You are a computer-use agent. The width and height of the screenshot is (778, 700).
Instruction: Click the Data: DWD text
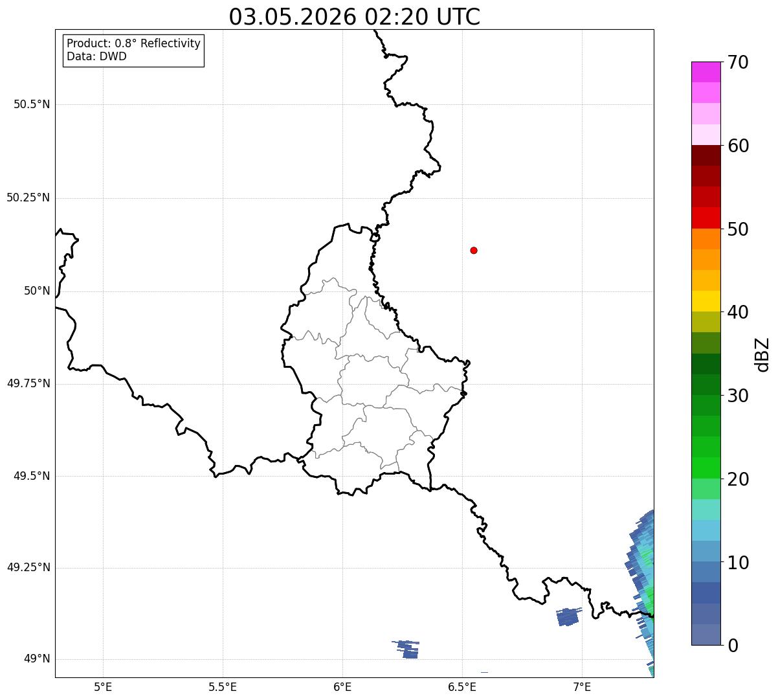click(96, 56)
